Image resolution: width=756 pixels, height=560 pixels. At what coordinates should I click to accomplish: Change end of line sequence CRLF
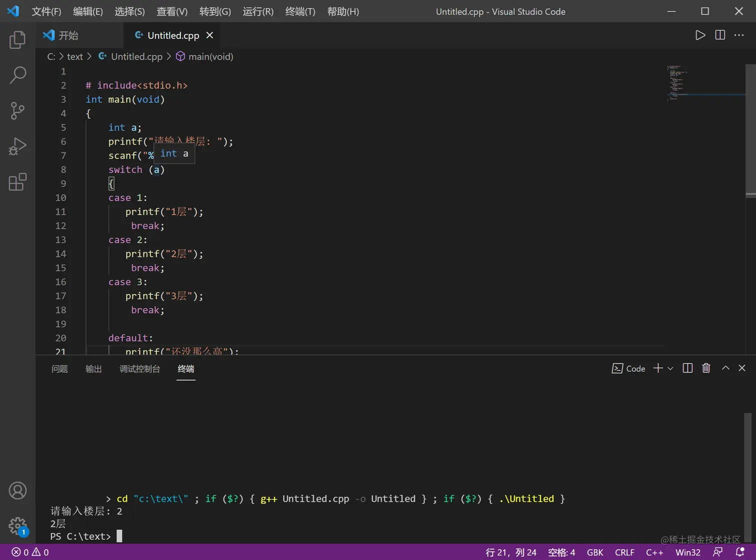(624, 552)
